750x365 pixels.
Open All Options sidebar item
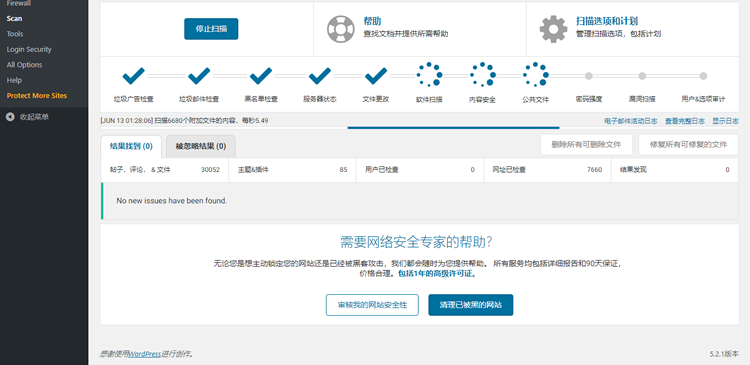[x=24, y=65]
